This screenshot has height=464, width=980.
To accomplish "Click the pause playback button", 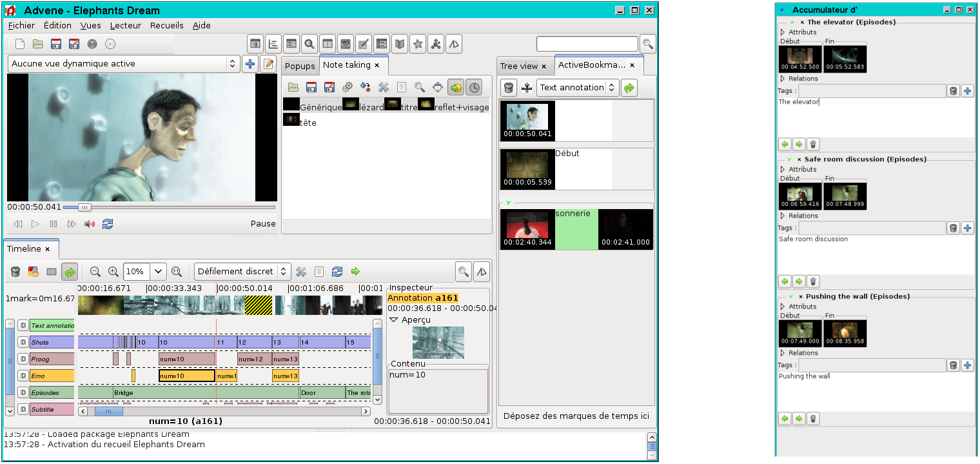I will 54,224.
